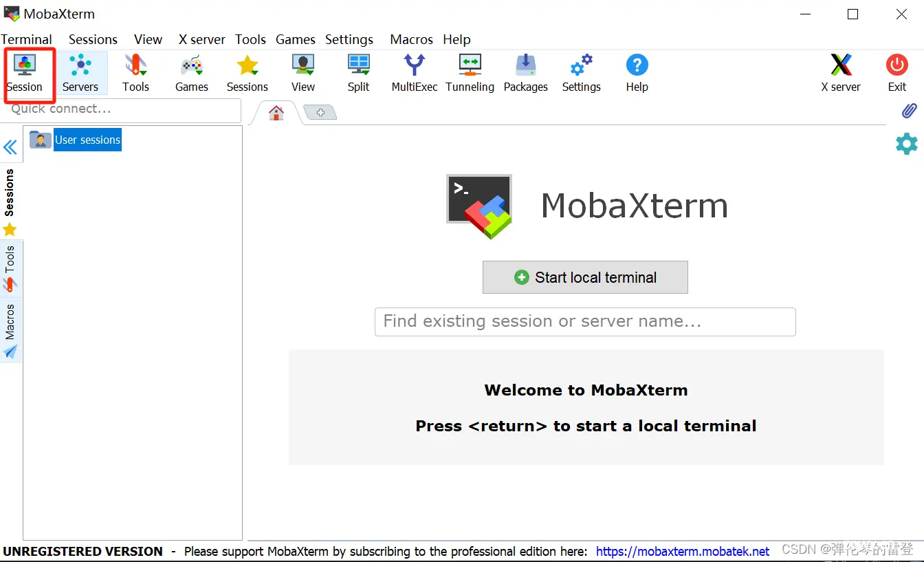Select the User sessions folder

(x=76, y=140)
